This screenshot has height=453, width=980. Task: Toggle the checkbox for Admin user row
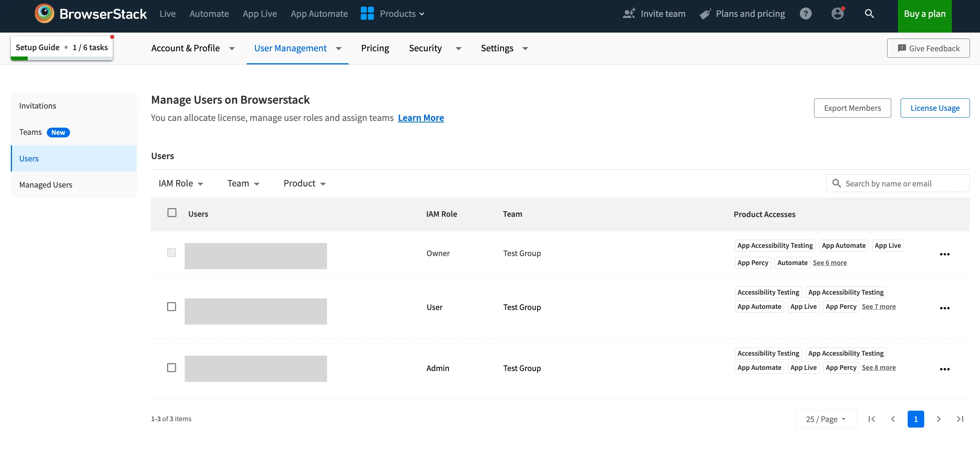tap(171, 367)
